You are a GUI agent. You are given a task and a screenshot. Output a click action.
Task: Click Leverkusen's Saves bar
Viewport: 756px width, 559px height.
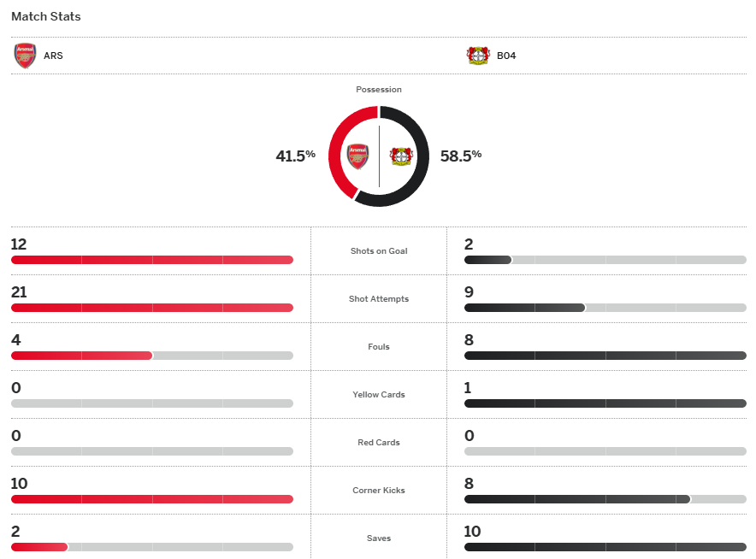605,547
